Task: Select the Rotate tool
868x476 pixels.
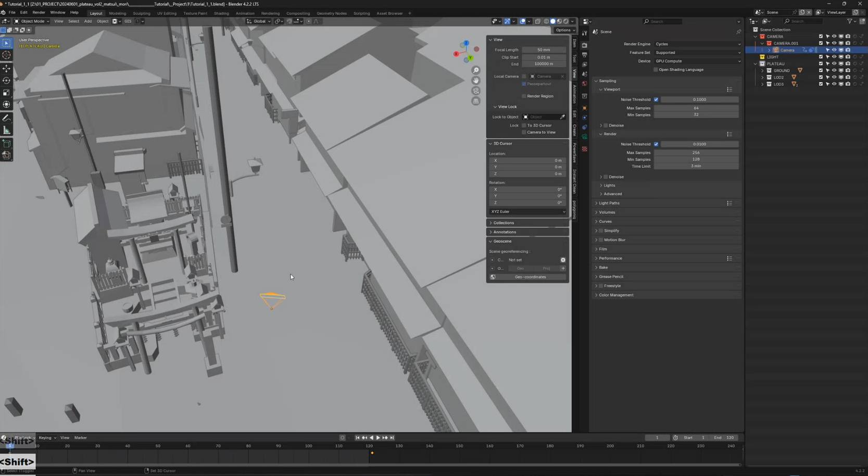Action: click(6, 80)
